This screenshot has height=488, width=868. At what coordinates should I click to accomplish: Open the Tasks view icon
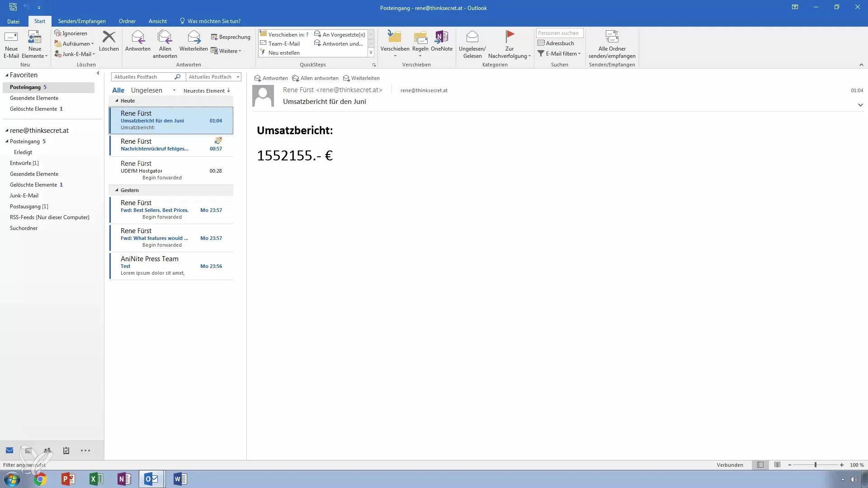[x=66, y=450]
